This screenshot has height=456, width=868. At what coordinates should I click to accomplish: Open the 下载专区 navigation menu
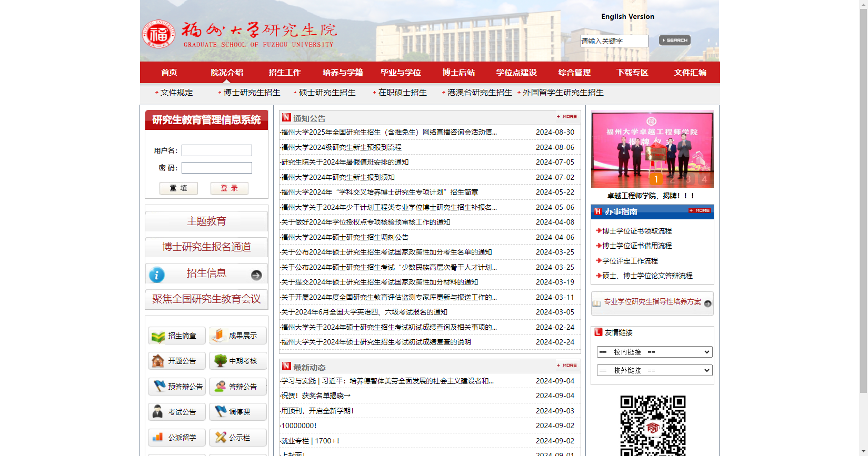pos(632,73)
